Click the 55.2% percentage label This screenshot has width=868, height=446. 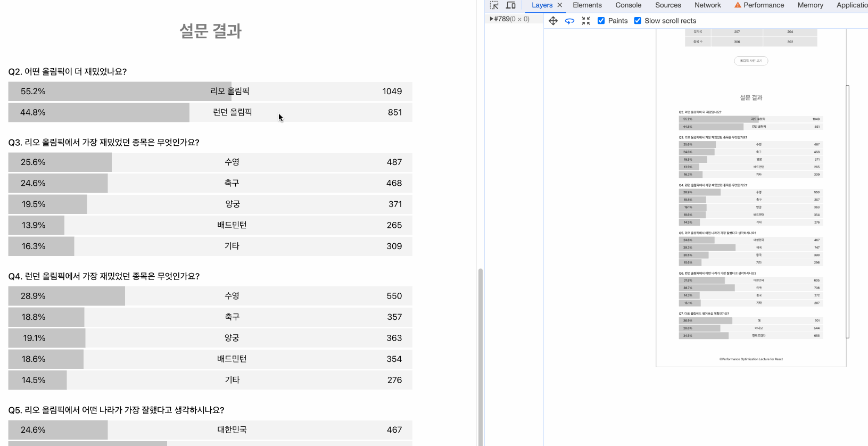click(33, 92)
